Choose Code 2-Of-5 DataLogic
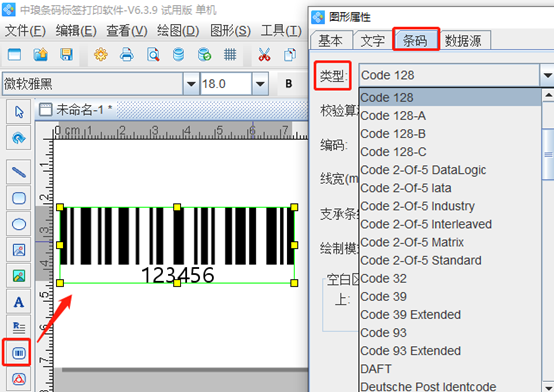Image resolution: width=554 pixels, height=392 pixels. tap(450, 170)
